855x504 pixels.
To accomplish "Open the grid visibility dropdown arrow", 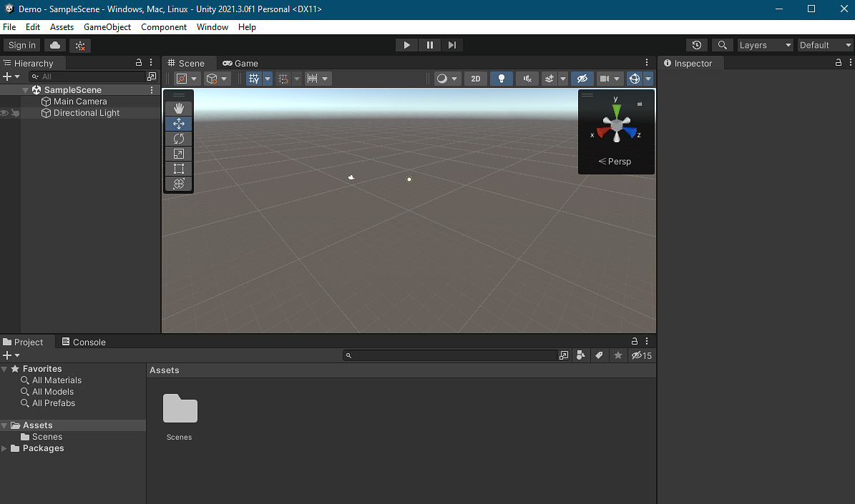I will tap(267, 79).
